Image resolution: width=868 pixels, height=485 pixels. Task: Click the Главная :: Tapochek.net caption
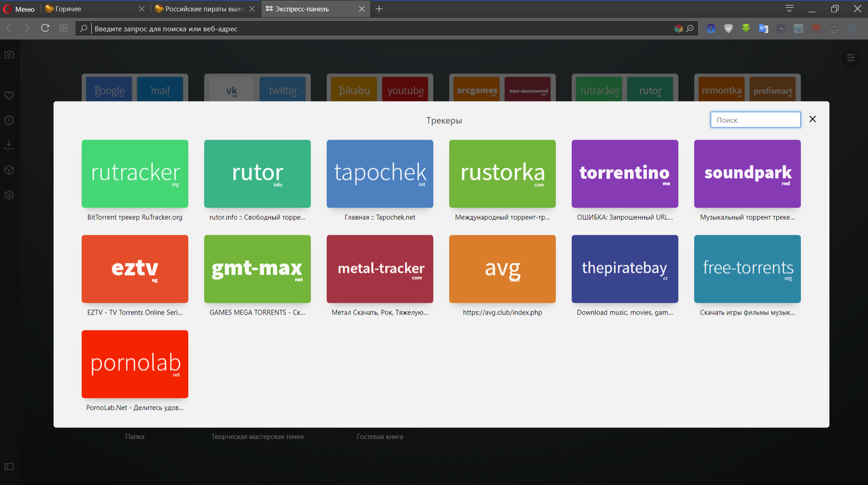pyautogui.click(x=380, y=217)
